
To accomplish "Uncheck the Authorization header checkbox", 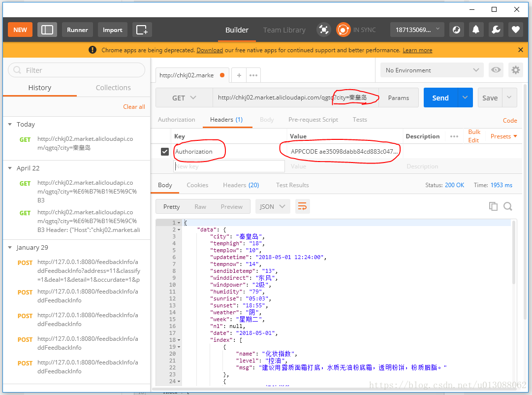I will 165,152.
